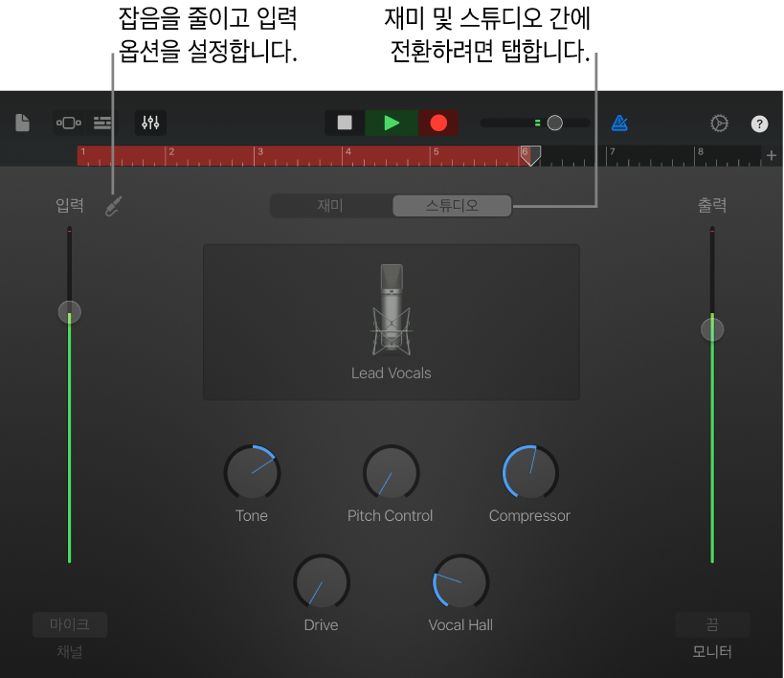Click the playhead marker at bar 6
Viewport: 784px width, 678px height.
coord(530,156)
